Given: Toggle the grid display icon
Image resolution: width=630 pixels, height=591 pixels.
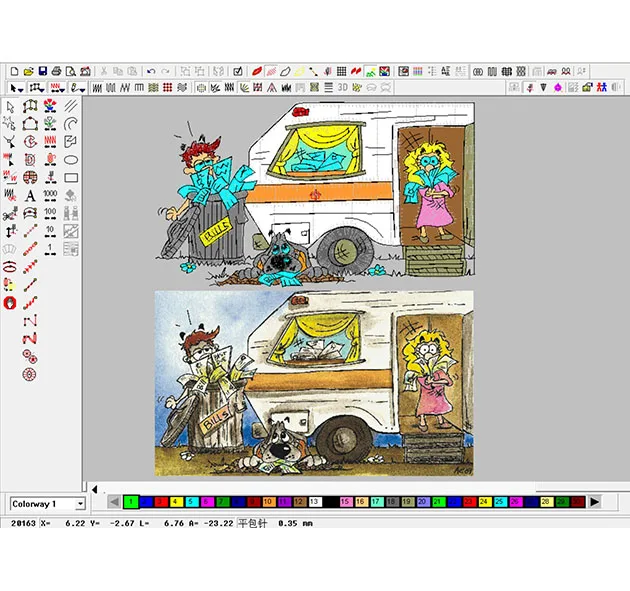Looking at the screenshot, I should (x=341, y=71).
